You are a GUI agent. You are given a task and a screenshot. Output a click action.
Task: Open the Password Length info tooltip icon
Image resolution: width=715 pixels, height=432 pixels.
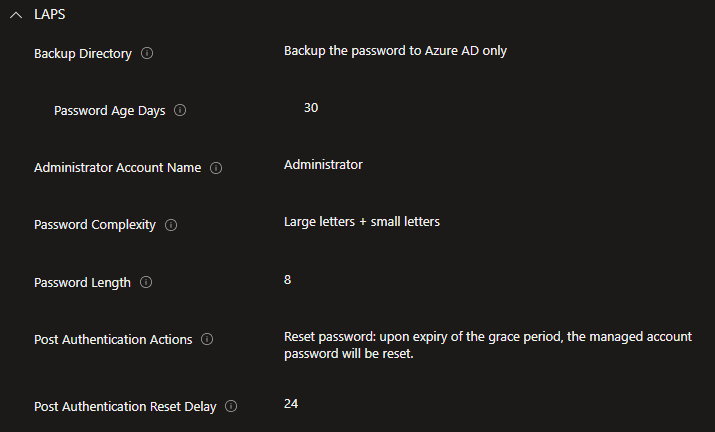point(146,283)
